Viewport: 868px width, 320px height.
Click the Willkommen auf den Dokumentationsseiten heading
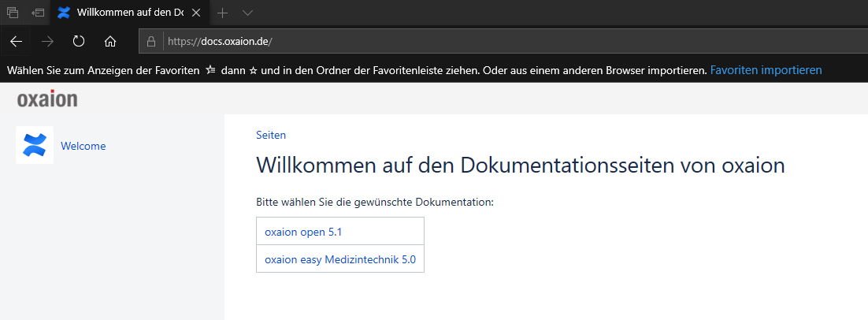[520, 166]
